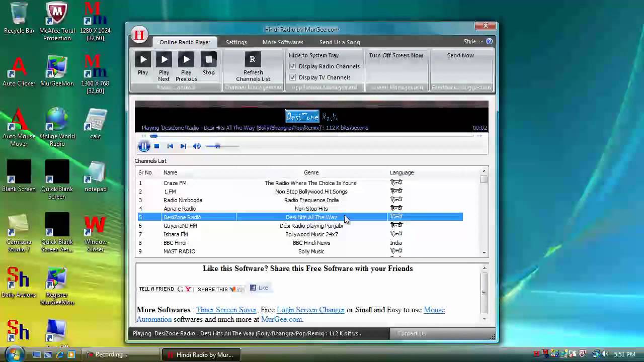The height and width of the screenshot is (362, 644).
Task: Open Auto Mouse Mover desktop shortcut
Action: [19, 128]
